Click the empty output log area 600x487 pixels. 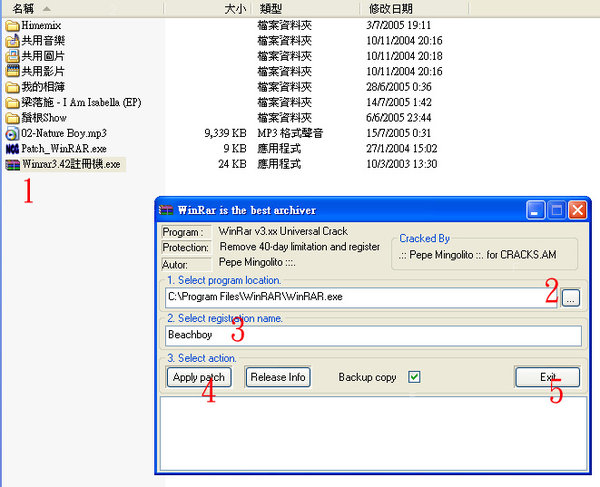click(x=373, y=433)
